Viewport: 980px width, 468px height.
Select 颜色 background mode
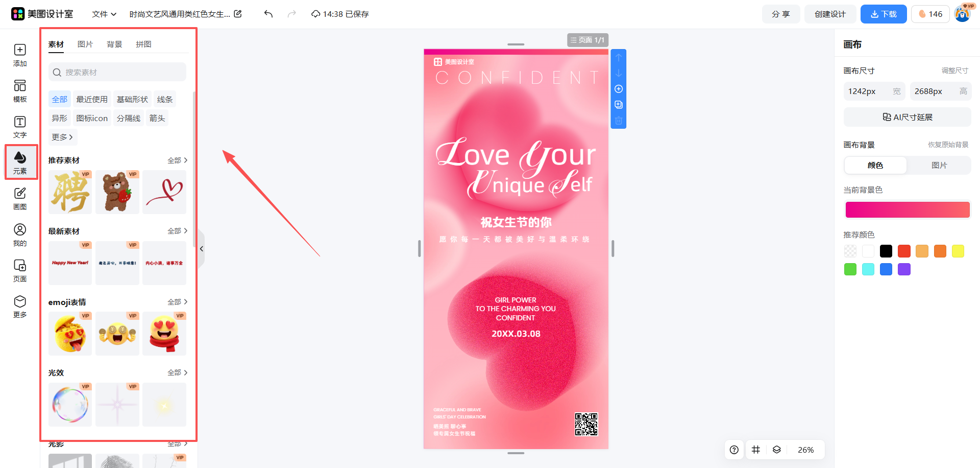tap(875, 165)
